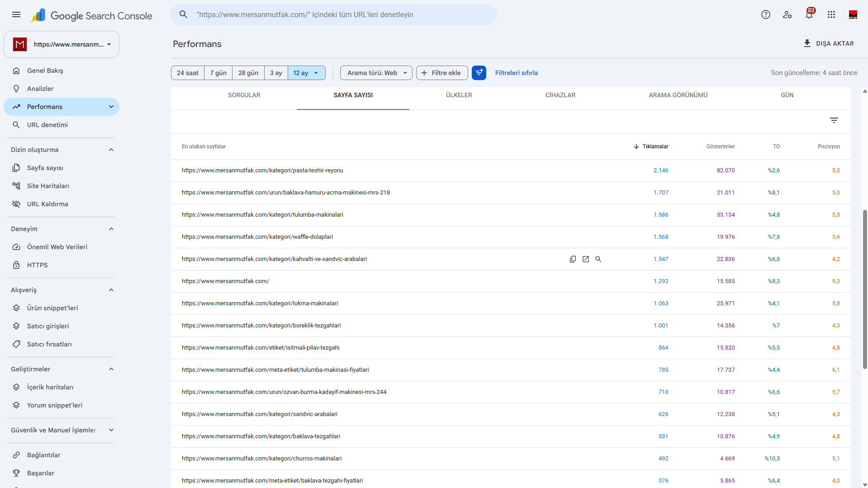Switch to the SORGULAR tab
This screenshot has height=488, width=868.
(244, 95)
